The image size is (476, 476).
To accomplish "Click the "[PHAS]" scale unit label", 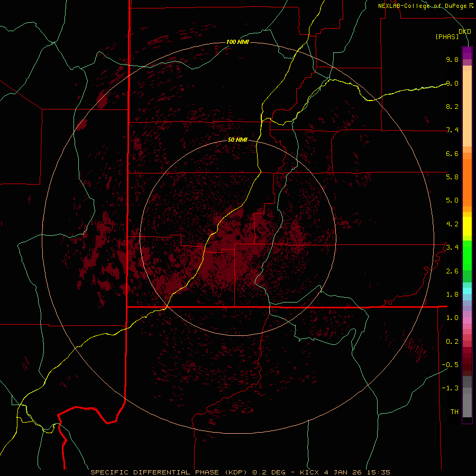I will pos(447,36).
